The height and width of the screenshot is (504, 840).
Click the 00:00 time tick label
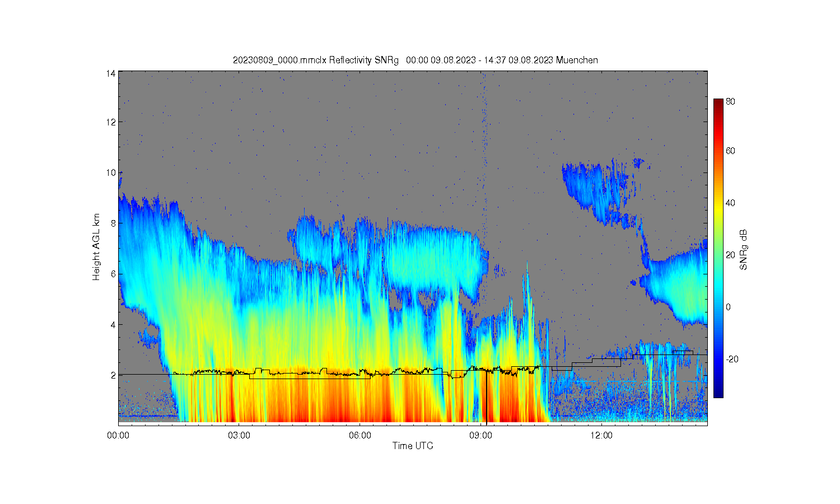pyautogui.click(x=118, y=435)
